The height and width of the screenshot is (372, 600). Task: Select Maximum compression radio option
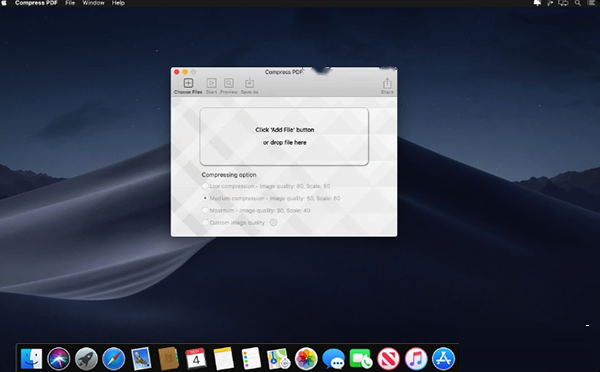[x=205, y=210]
